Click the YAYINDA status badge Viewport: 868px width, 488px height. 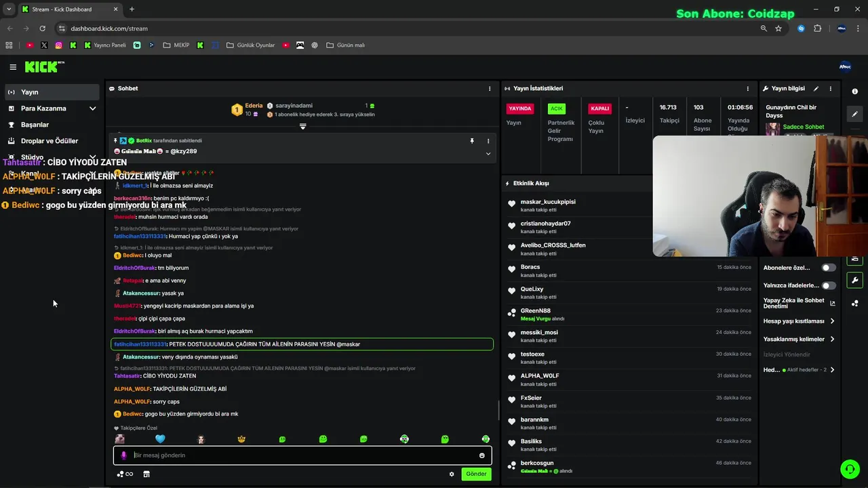click(x=520, y=108)
